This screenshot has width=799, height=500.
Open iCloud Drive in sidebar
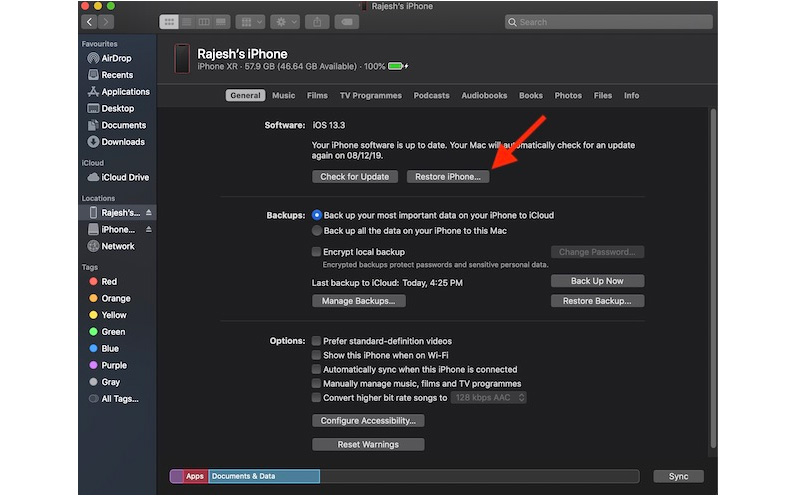click(124, 178)
